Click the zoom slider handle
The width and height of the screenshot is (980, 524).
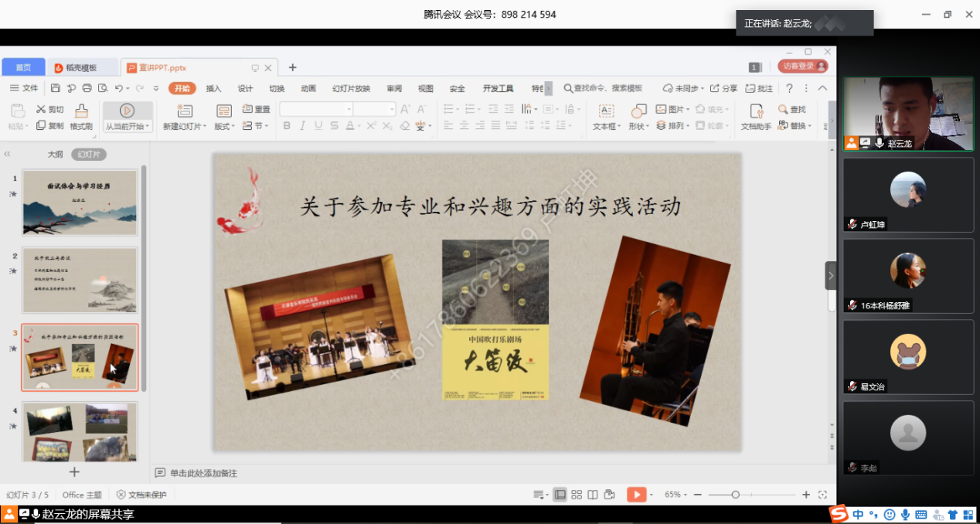click(x=735, y=495)
